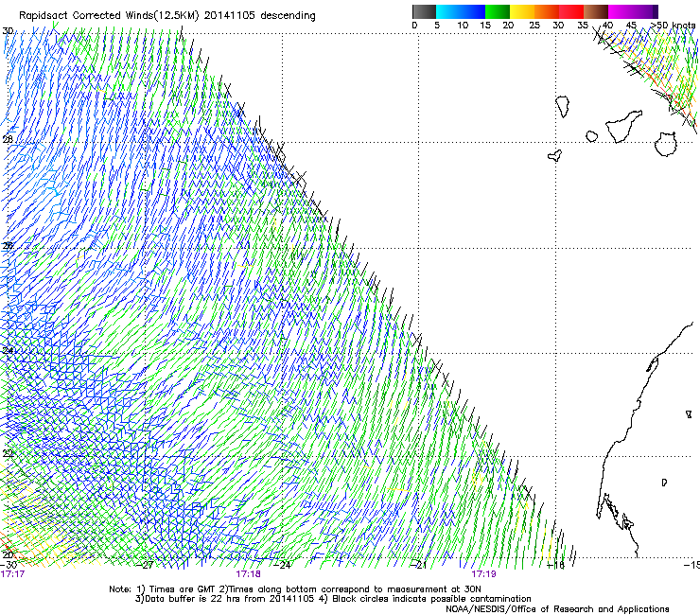Pick the red 30-35 knots legend segment

571,11
